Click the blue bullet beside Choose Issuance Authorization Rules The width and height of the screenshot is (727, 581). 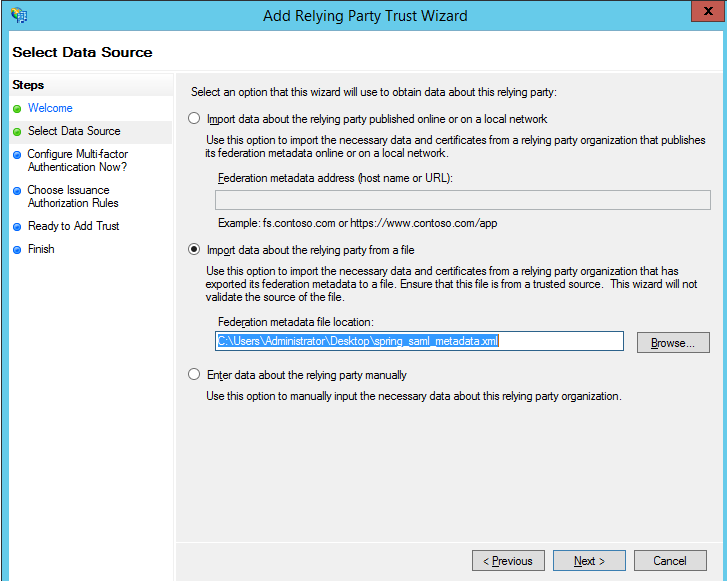tap(17, 191)
